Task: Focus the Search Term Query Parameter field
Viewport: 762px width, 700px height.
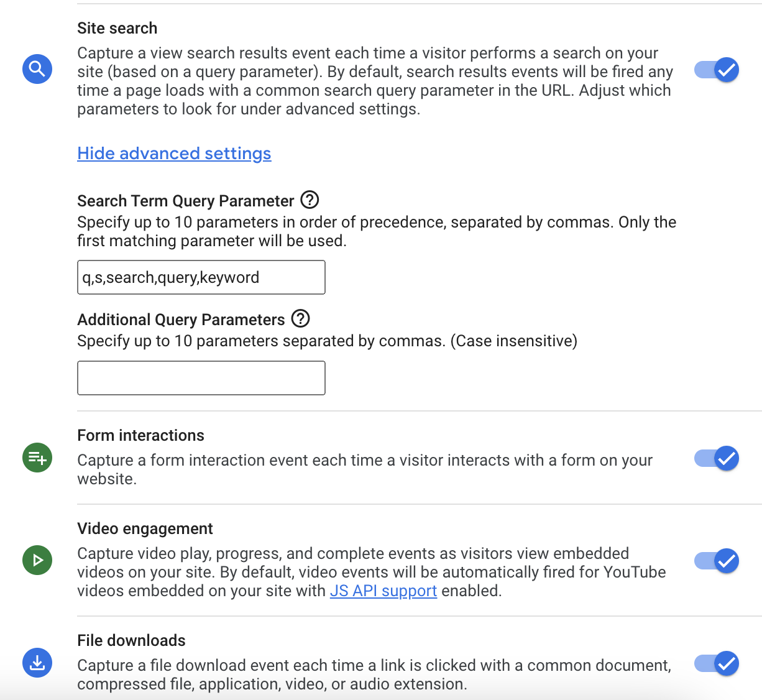Action: [x=201, y=277]
